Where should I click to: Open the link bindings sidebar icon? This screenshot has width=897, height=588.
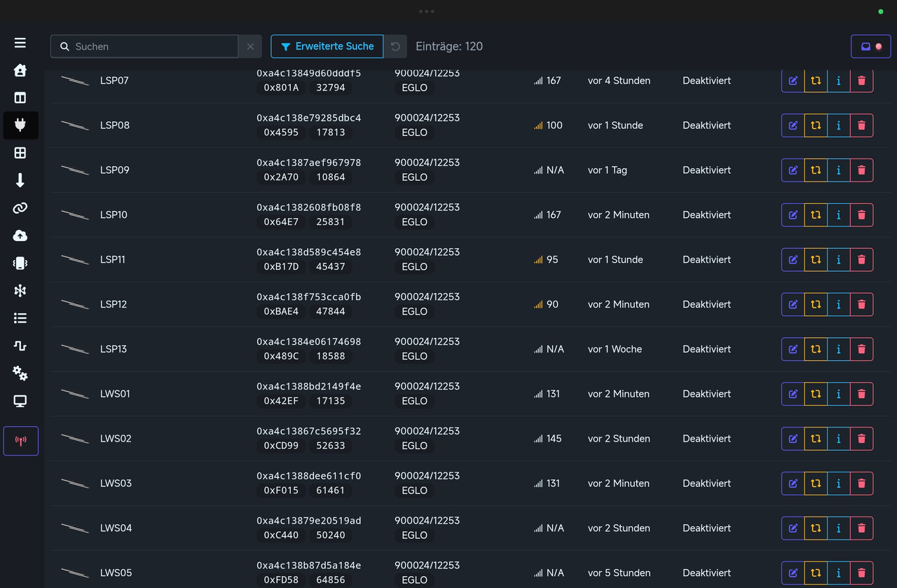click(20, 208)
